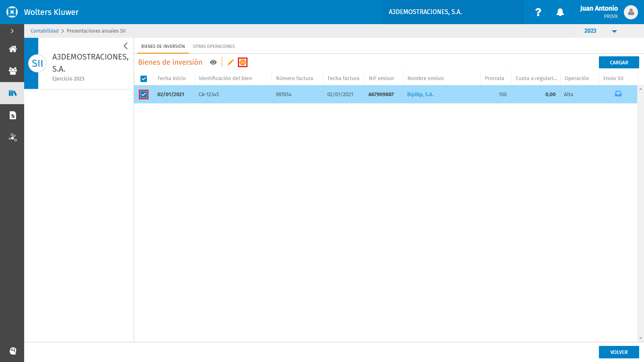Open the users group sidebar icon

pyautogui.click(x=13, y=71)
